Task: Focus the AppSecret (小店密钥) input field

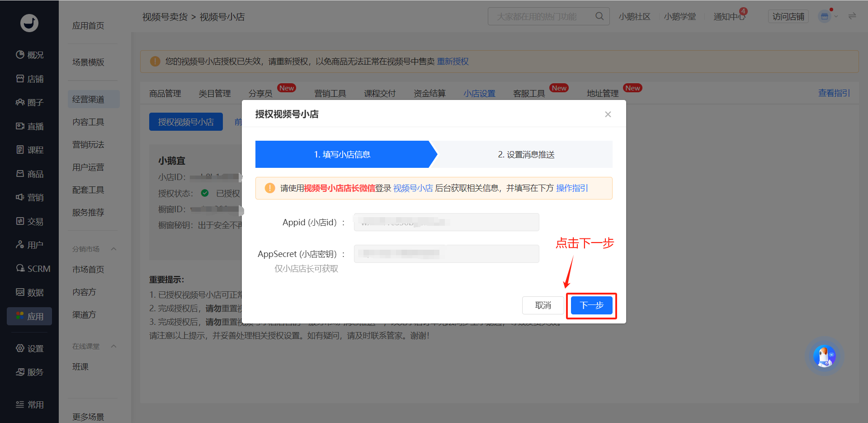Action: [446, 254]
